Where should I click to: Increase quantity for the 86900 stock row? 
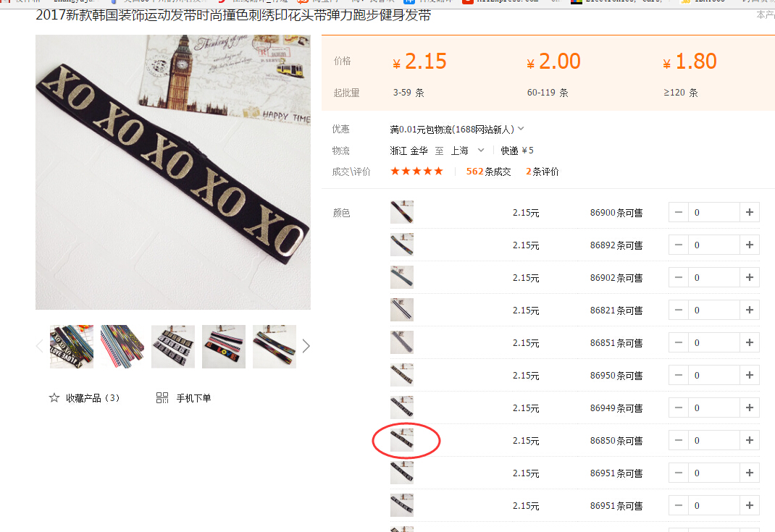[750, 213]
